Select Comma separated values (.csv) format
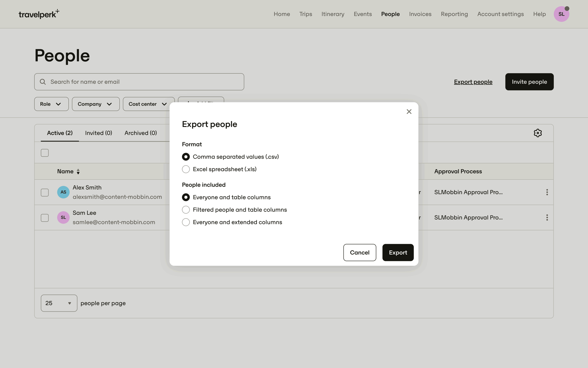This screenshot has height=368, width=588. (x=186, y=157)
